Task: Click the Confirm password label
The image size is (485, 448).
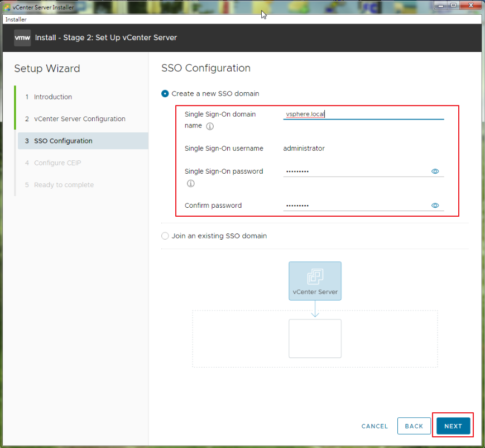Action: point(213,206)
